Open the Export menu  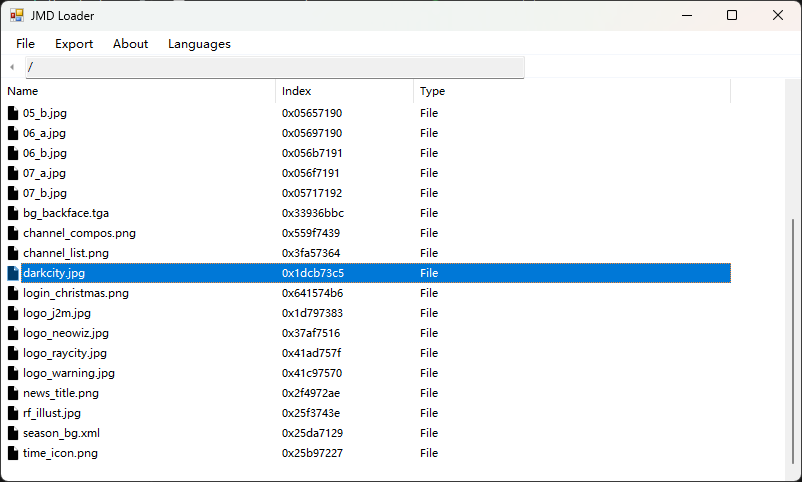[x=74, y=44]
